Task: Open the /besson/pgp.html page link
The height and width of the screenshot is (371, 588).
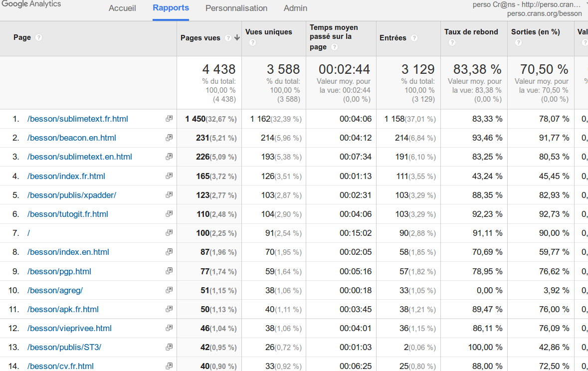Action: coord(59,271)
